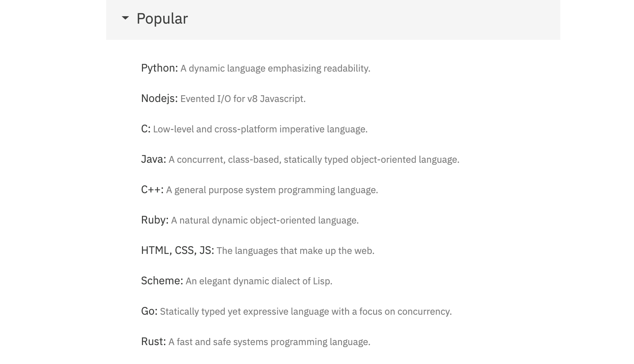This screenshot has width=634, height=364.
Task: Click the disclosure triangle next to Popular
Action: coord(125,18)
